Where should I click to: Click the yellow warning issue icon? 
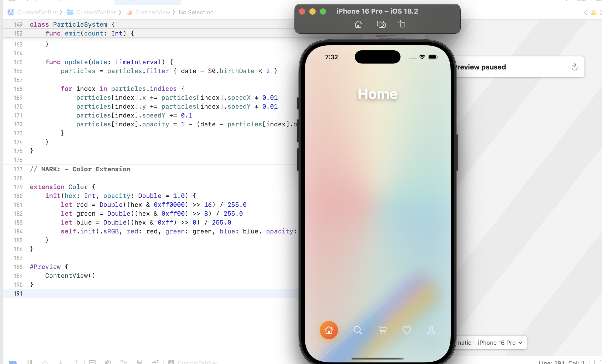[594, 12]
